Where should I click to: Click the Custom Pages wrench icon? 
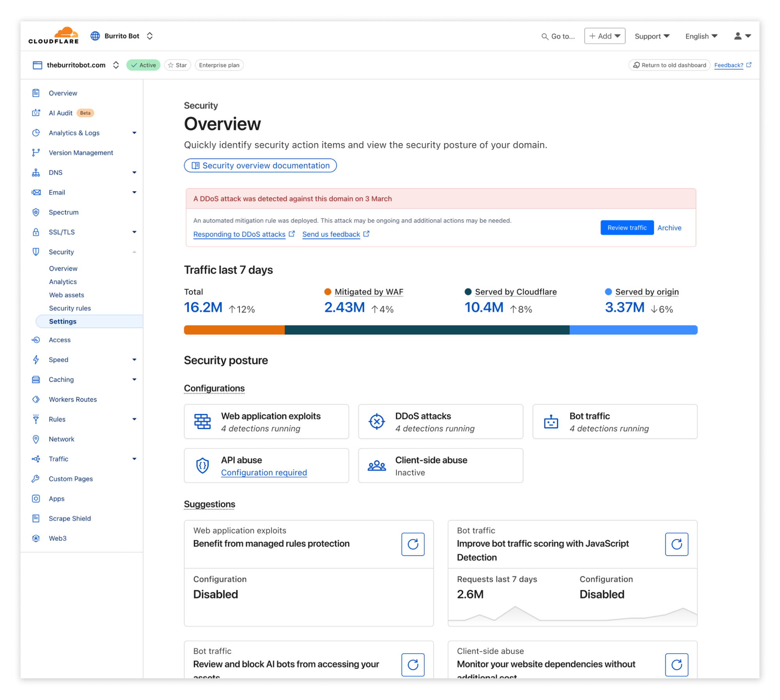36,479
